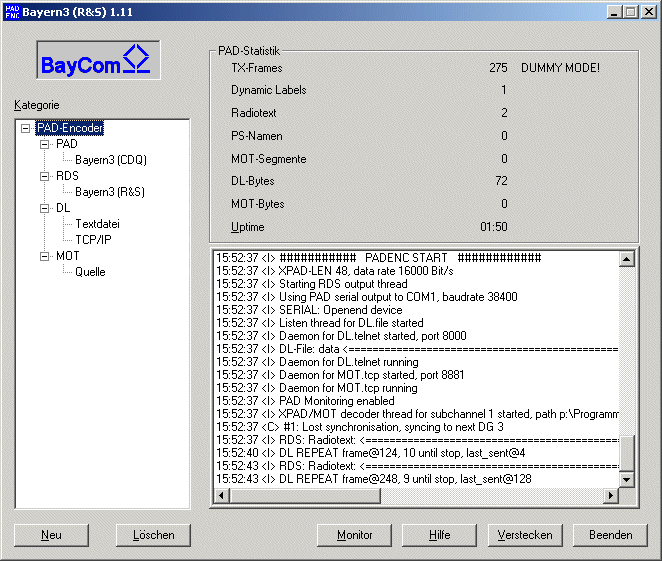Click the Radiotext statistic label
662x561 pixels.
point(254,113)
